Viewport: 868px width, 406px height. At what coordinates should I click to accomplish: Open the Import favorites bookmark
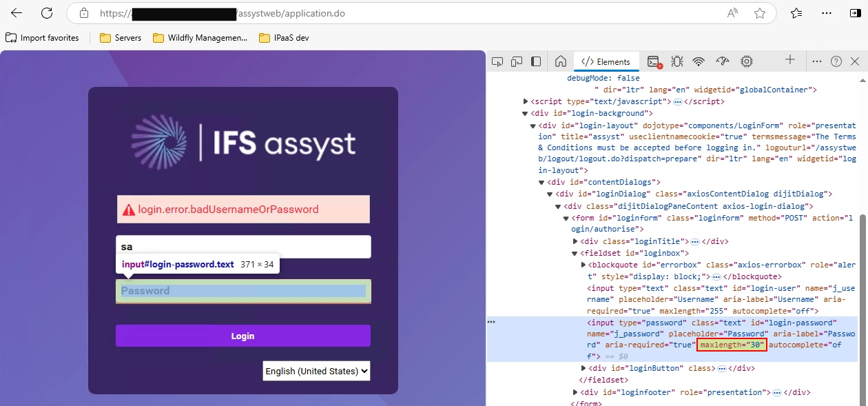click(x=43, y=38)
